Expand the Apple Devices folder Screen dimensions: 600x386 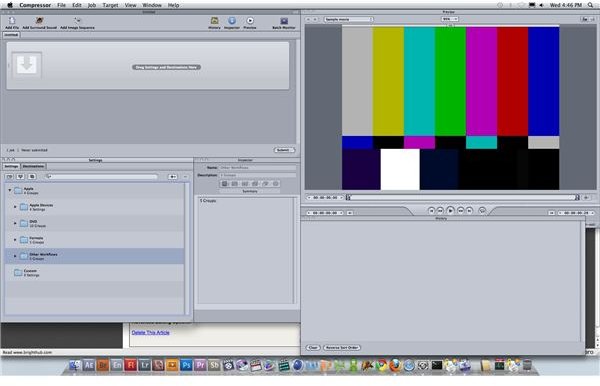pyautogui.click(x=15, y=207)
